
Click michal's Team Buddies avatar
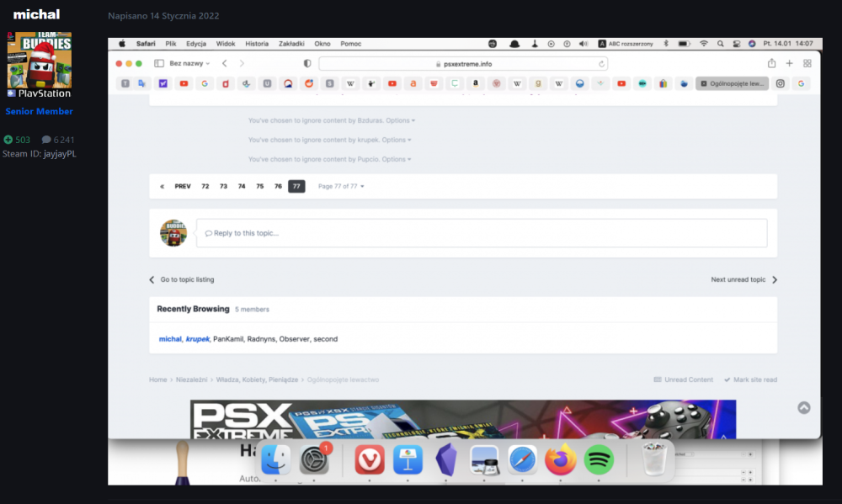[x=40, y=60]
